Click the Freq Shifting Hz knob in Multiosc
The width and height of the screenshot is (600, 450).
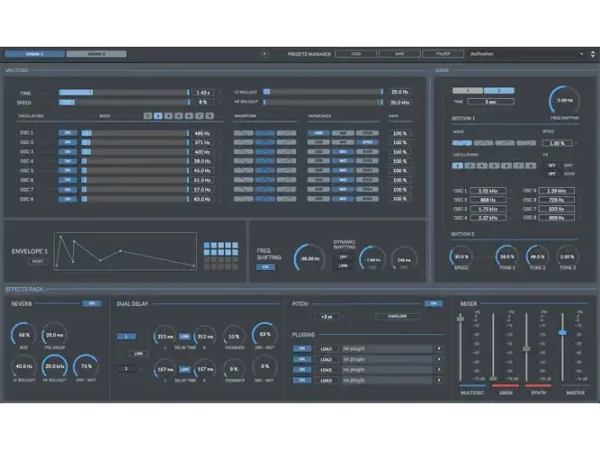tap(309, 259)
